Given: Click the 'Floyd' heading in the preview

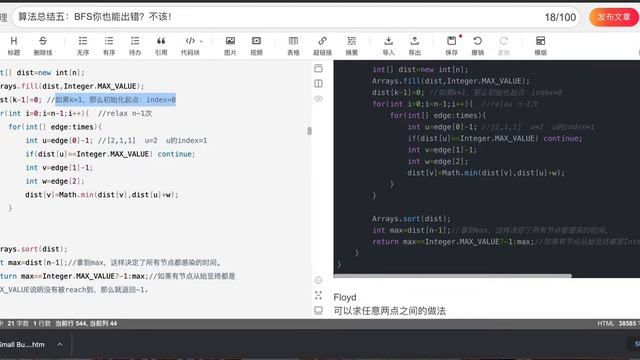Looking at the screenshot, I should point(345,297).
